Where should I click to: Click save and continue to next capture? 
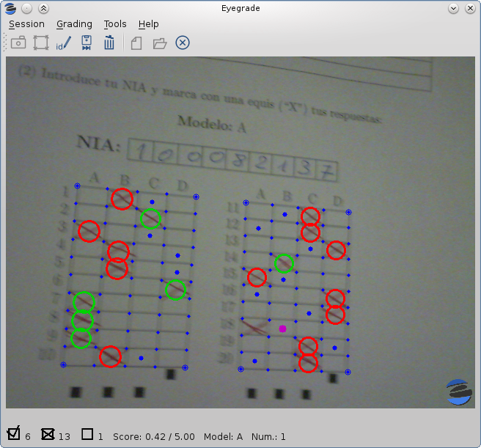pos(87,43)
